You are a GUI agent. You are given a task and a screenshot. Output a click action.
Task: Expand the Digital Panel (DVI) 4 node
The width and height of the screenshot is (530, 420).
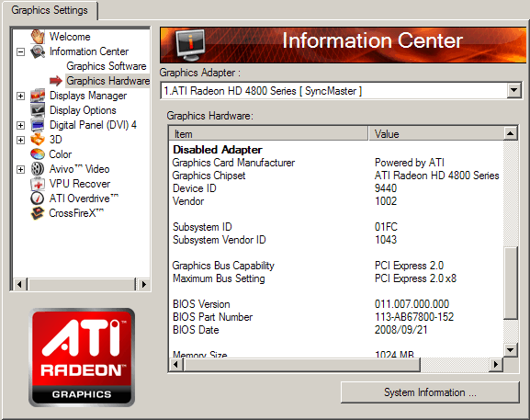coord(20,125)
